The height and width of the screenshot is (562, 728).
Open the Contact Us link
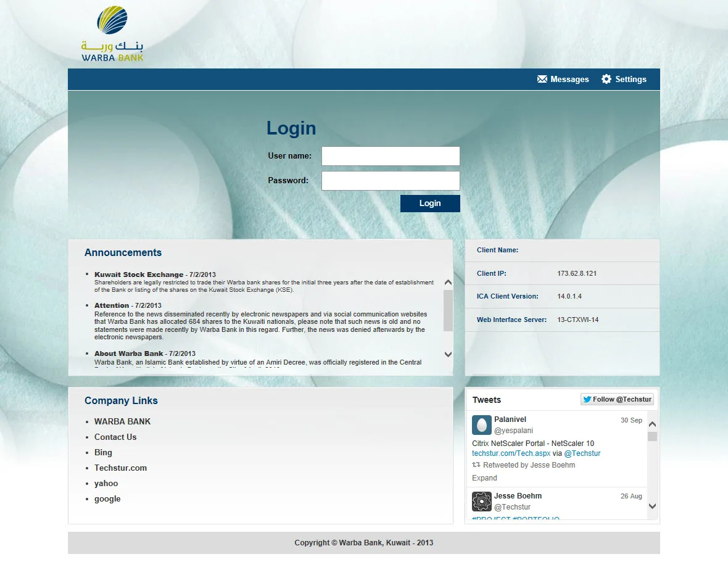point(115,437)
